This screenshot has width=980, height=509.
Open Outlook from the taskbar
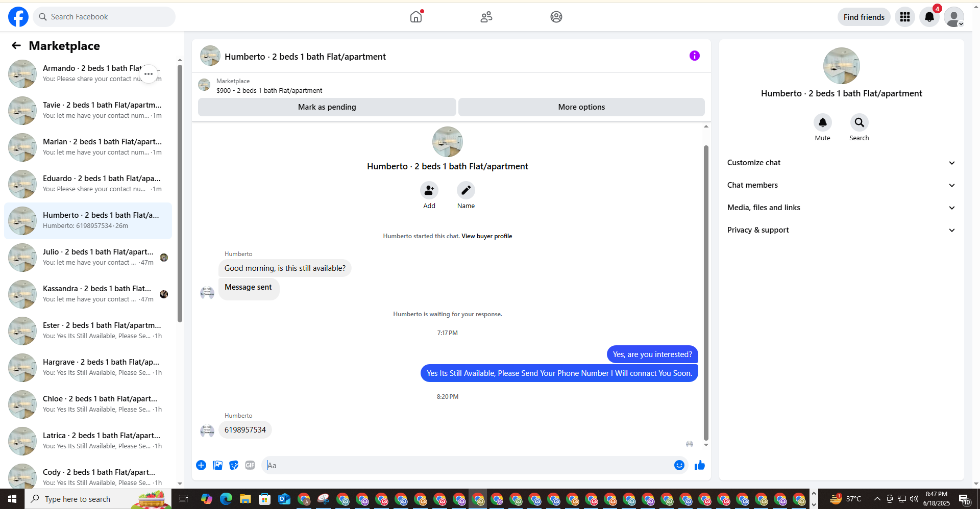(284, 499)
